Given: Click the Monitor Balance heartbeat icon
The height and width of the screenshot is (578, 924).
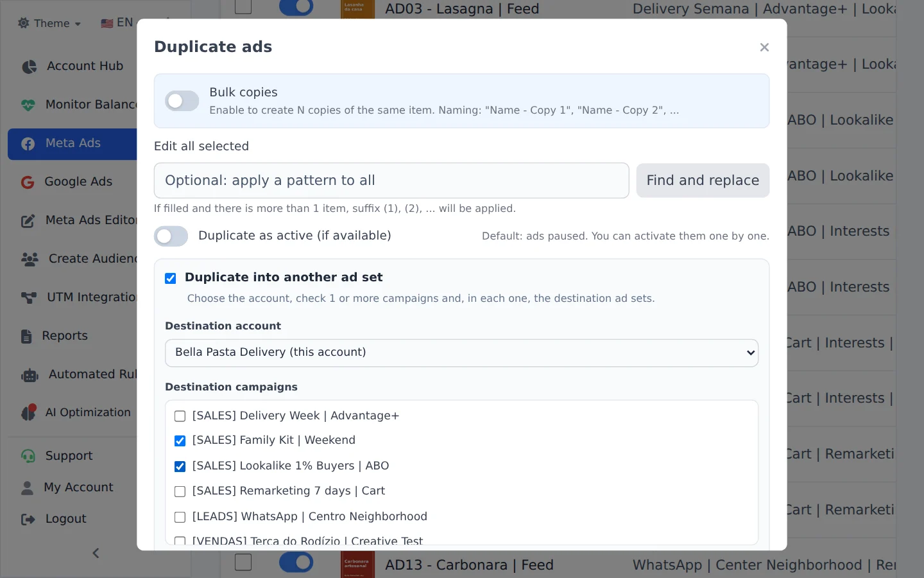Looking at the screenshot, I should (x=28, y=105).
